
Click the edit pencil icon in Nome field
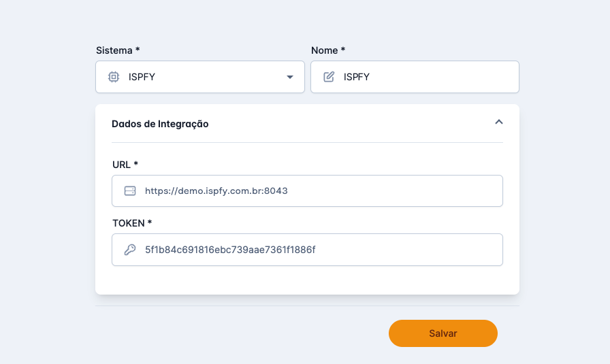coord(329,77)
